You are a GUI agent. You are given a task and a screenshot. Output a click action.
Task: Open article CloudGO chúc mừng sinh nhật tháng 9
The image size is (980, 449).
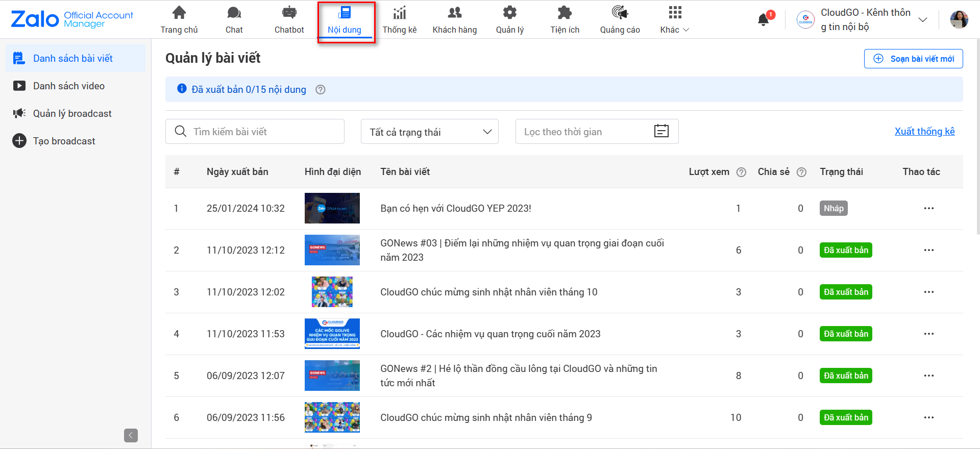(x=486, y=417)
